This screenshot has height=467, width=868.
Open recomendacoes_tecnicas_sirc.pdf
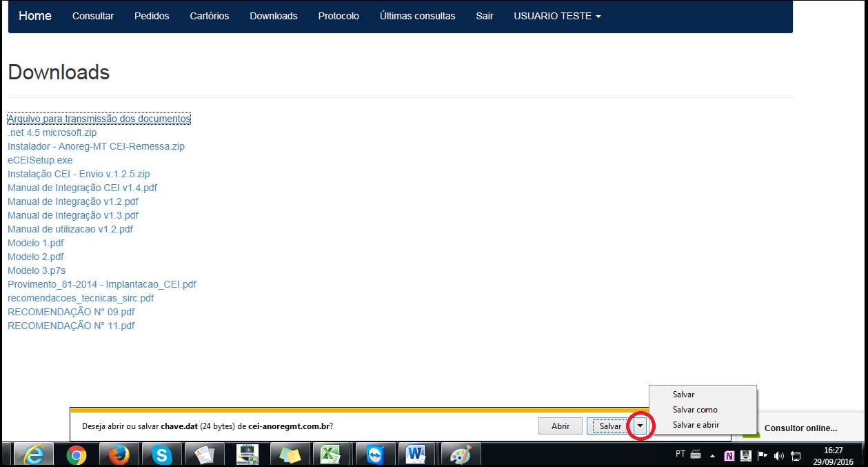(x=81, y=298)
